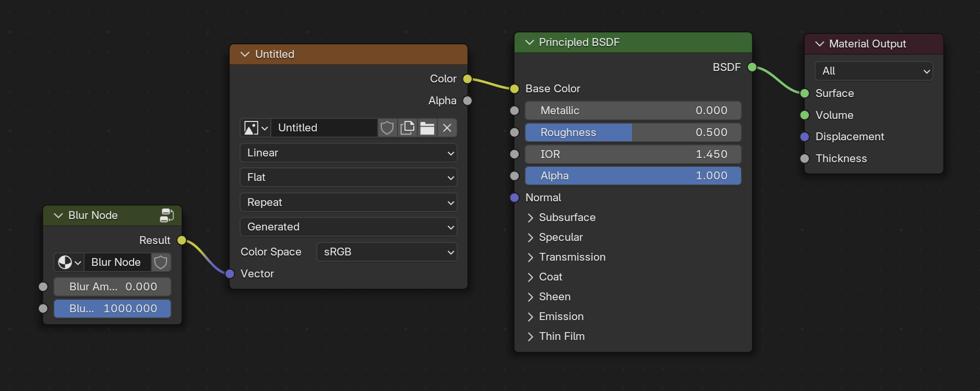This screenshot has width=980, height=391.
Task: Click the Blur Amount 0.000 field
Action: [x=112, y=287]
